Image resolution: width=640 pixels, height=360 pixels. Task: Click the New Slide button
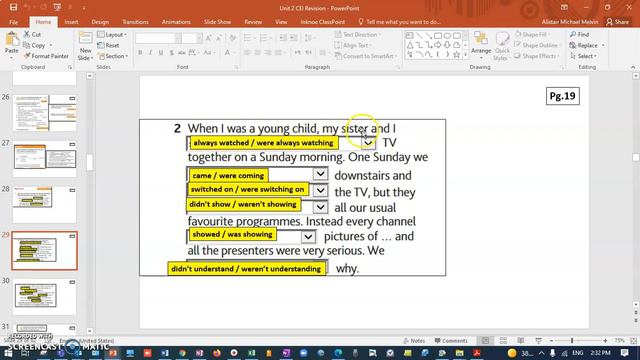(85, 46)
